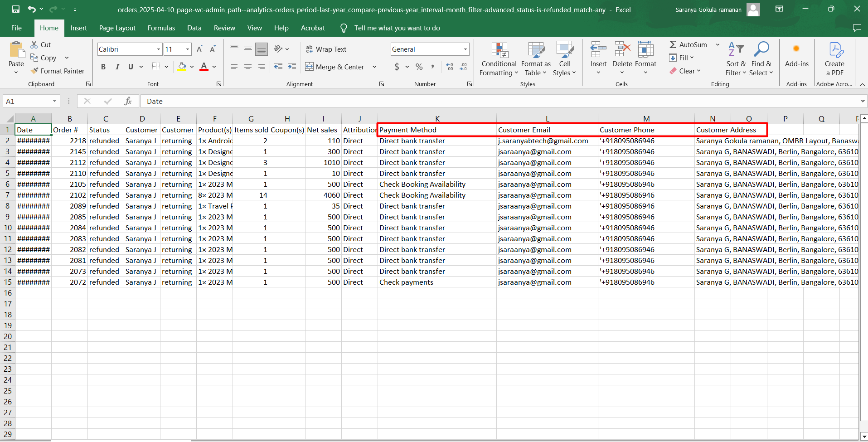This screenshot has width=868, height=442.
Task: Apply Format as Table styling
Action: [x=535, y=58]
